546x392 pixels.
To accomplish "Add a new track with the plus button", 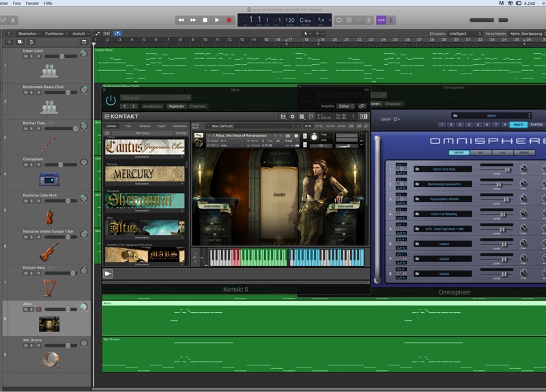I will click(9, 42).
